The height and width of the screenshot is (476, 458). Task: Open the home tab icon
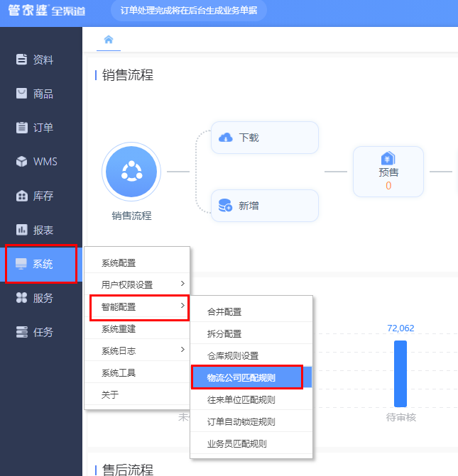109,40
